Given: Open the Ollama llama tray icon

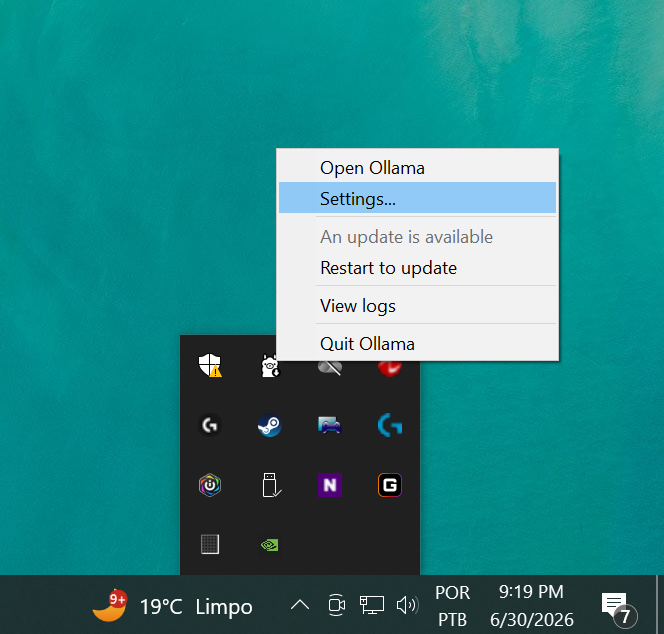Looking at the screenshot, I should click(x=270, y=366).
